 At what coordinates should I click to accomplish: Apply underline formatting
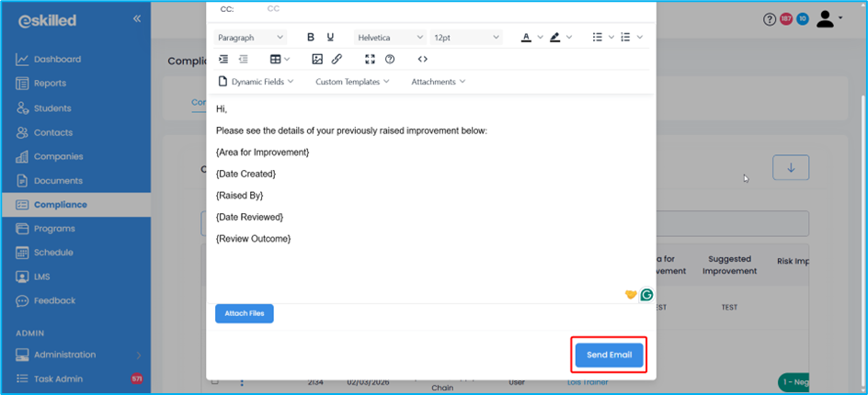[330, 38]
